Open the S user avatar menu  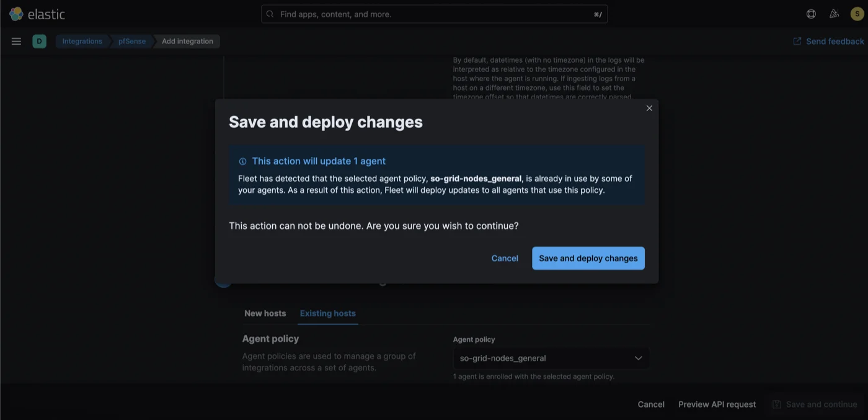tap(857, 14)
